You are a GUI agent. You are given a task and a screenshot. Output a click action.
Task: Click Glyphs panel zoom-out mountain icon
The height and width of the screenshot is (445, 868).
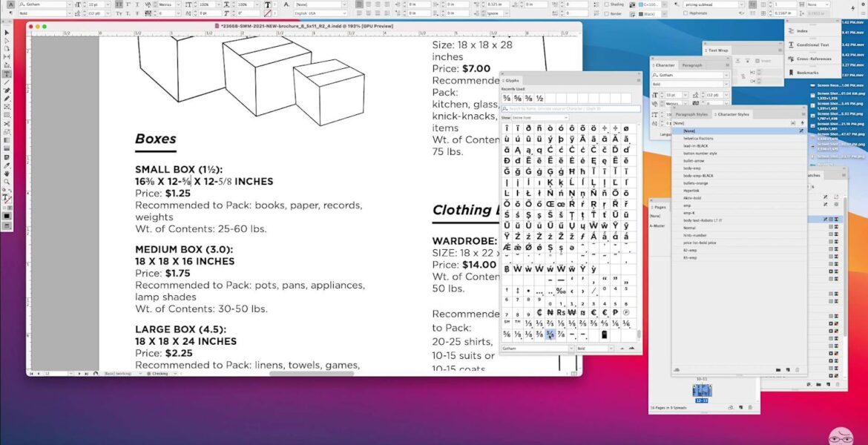[622, 349]
